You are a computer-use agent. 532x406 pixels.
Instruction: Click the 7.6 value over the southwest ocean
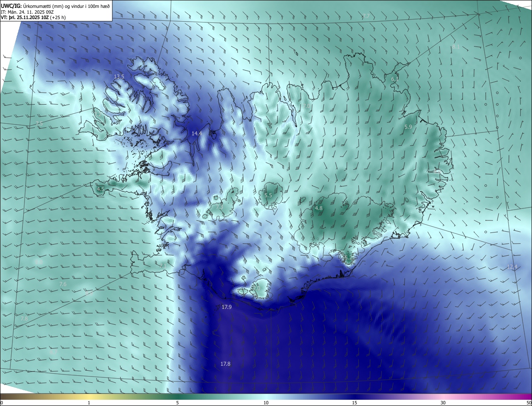click(63, 284)
